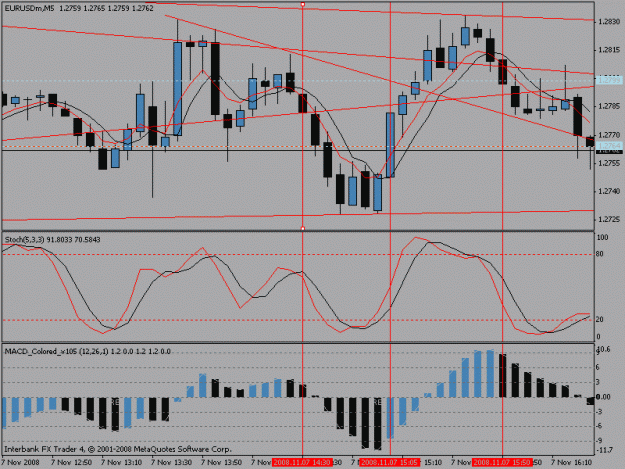Screen dimensions: 625x469
Task: Click the 7 Nov 13:50 time label
Action: tap(222, 463)
